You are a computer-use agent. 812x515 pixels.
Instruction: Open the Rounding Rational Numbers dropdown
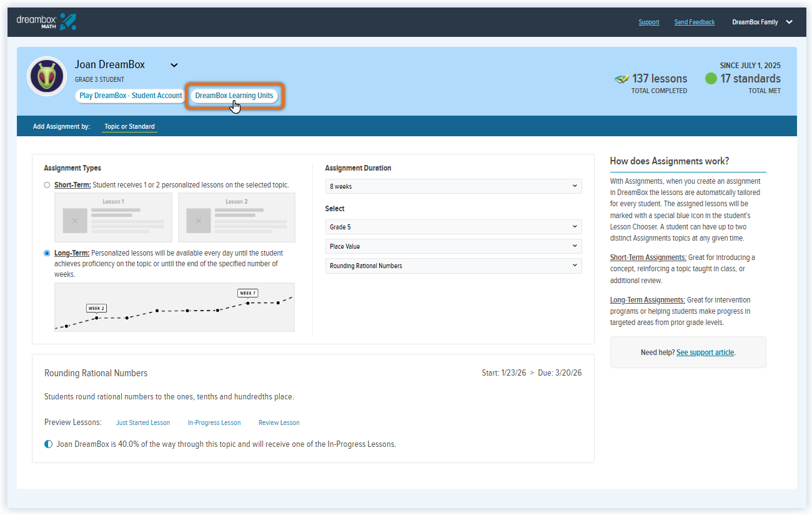tap(453, 266)
